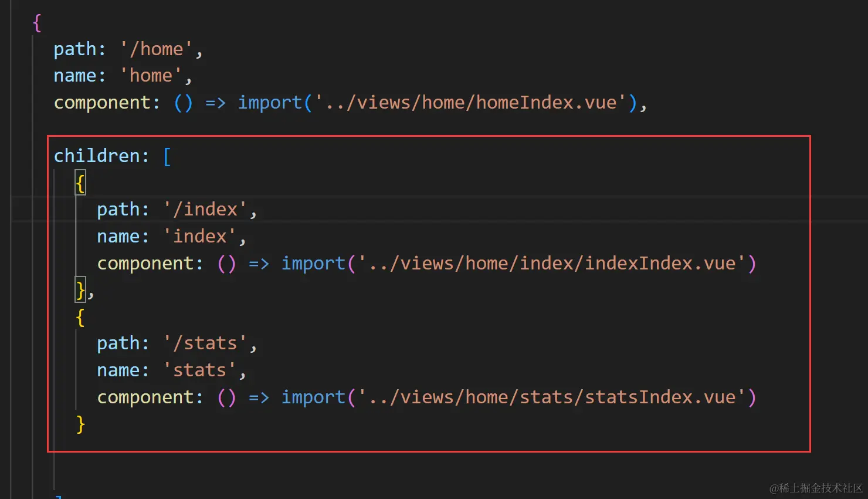Screen dimensions: 868x499
Task: Click the arrow operator on the statsIndex.vue line
Action: 259,397
